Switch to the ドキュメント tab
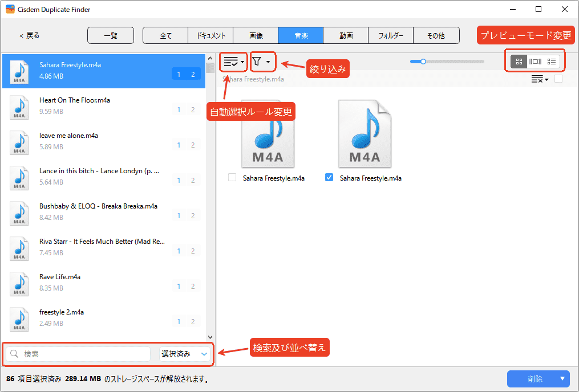Image resolution: width=579 pixels, height=392 pixels. click(x=210, y=35)
